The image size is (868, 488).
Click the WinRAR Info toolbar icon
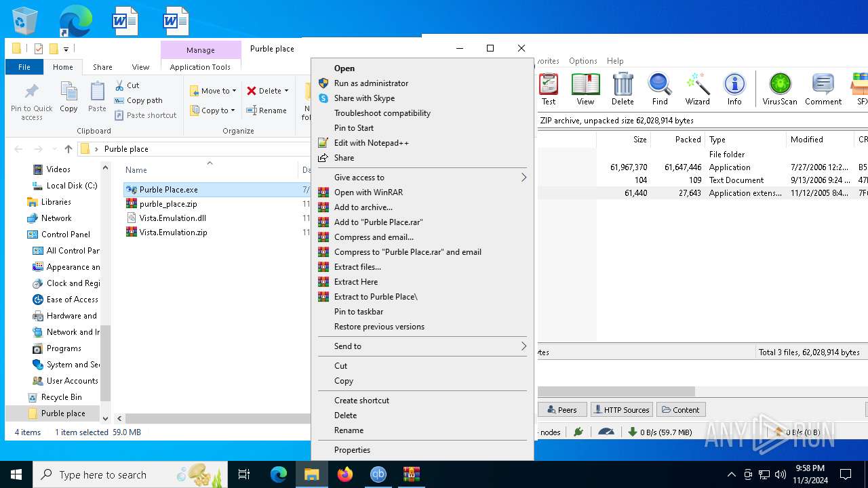[734, 89]
